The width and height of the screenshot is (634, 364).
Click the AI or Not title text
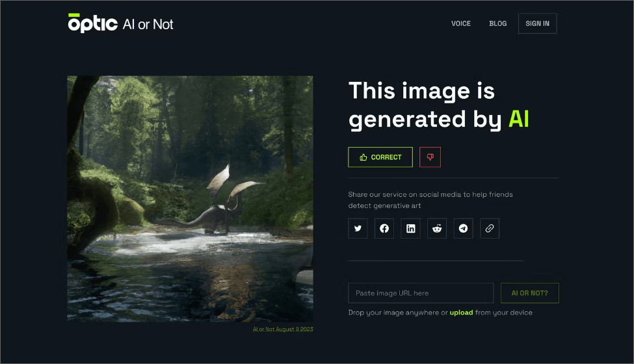coord(148,24)
